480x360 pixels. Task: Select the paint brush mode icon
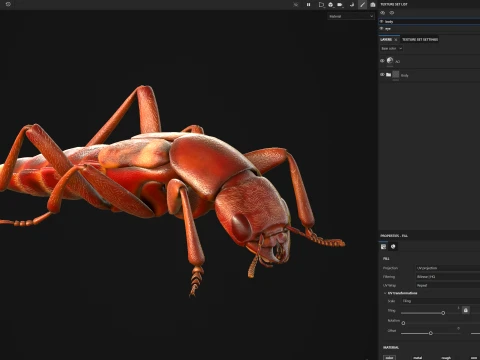362,5
